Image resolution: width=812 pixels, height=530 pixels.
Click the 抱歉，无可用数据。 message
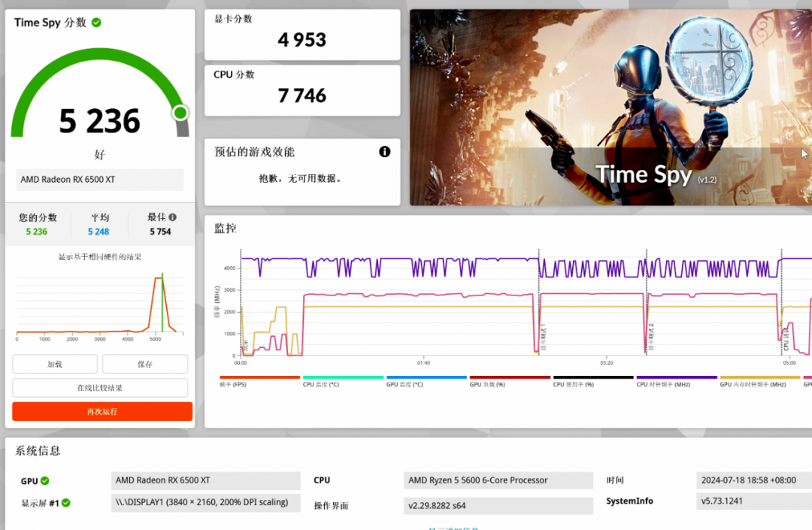pos(300,179)
